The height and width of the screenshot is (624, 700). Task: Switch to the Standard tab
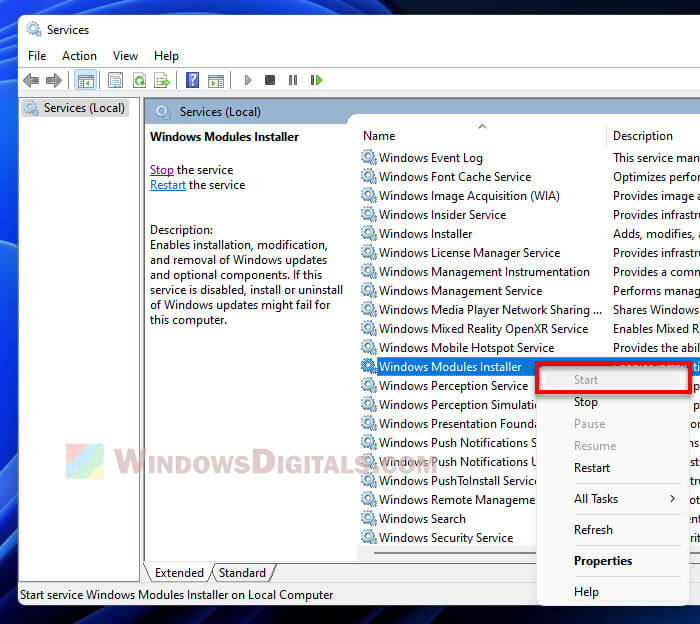coord(242,573)
